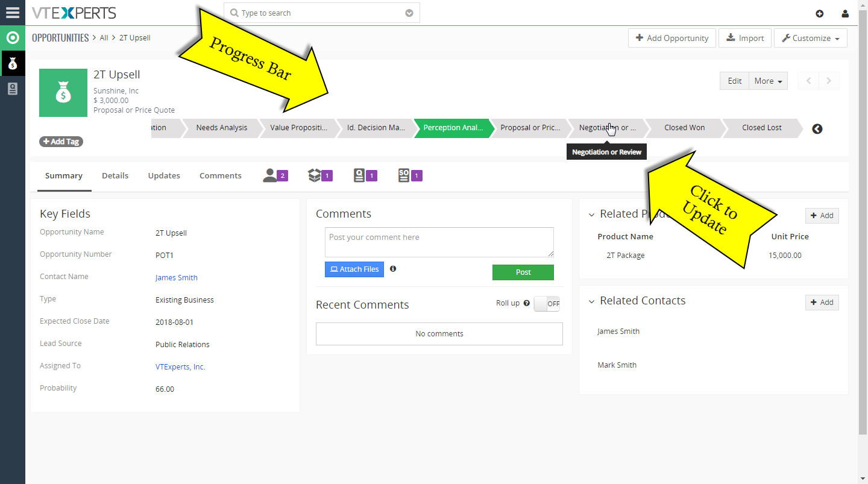This screenshot has width=868, height=484.
Task: Switch to the Comments tab
Action: point(221,176)
